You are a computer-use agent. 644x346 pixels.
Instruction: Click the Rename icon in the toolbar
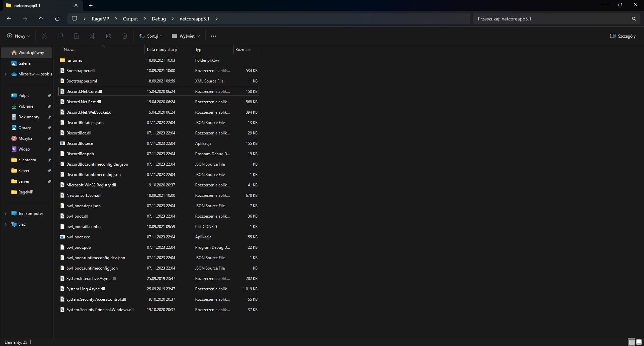92,36
